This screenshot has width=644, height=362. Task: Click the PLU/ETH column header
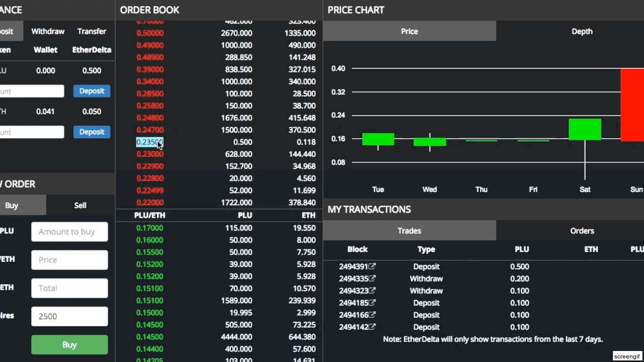[150, 215]
